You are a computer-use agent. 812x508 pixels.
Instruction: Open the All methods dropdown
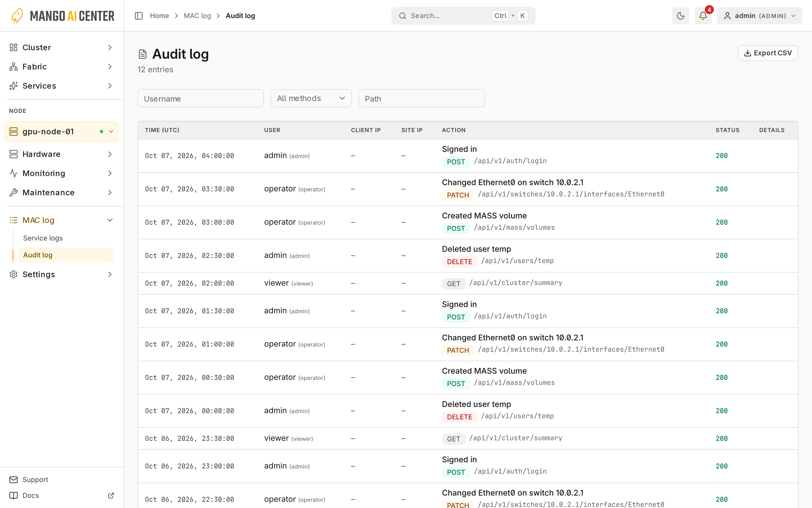311,98
